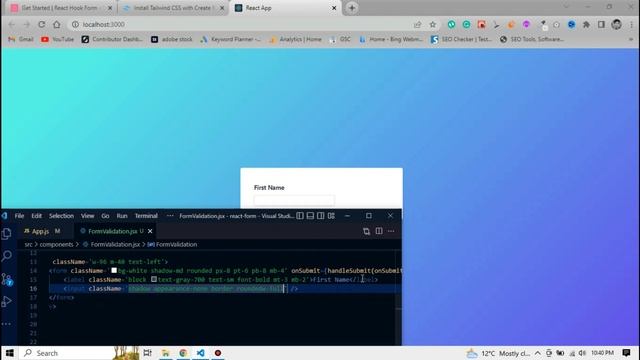Screen dimensions: 640x360
Task: Open a new Chrome tab
Action: 352,8
